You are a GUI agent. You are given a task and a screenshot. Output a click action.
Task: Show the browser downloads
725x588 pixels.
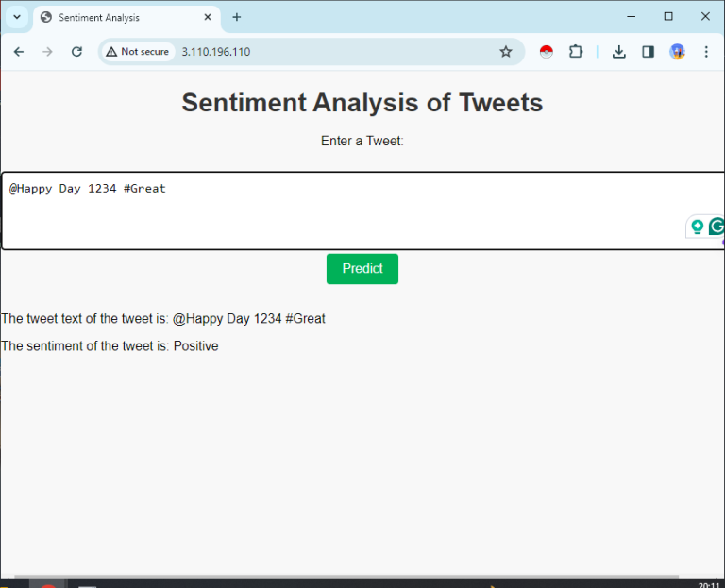[x=619, y=52]
